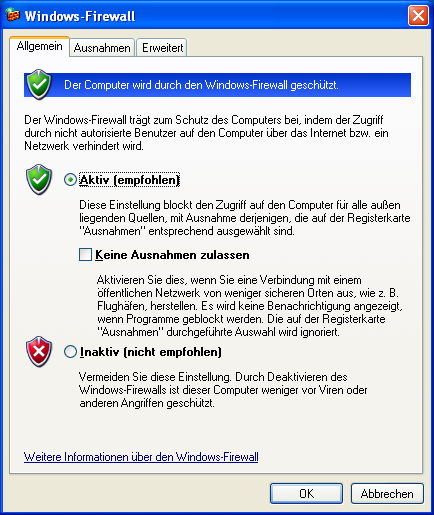Click the Windows-Firewall title bar text
The width and height of the screenshot is (434, 515).
tap(80, 16)
